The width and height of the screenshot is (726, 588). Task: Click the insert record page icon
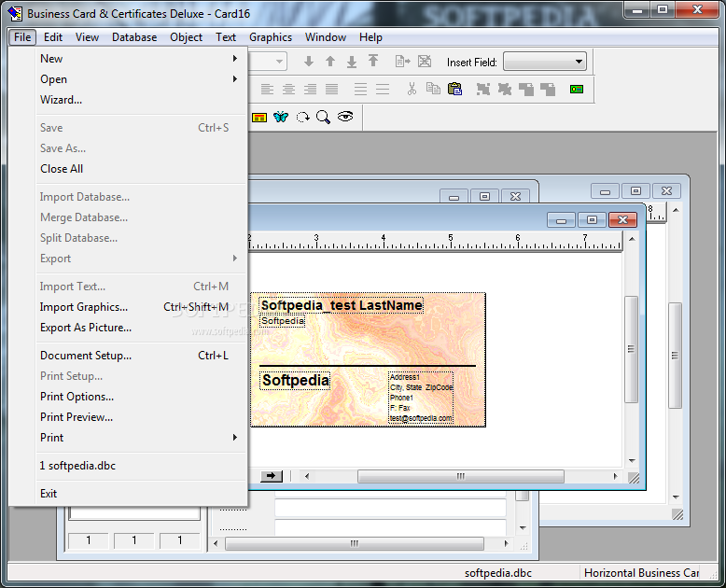point(403,61)
